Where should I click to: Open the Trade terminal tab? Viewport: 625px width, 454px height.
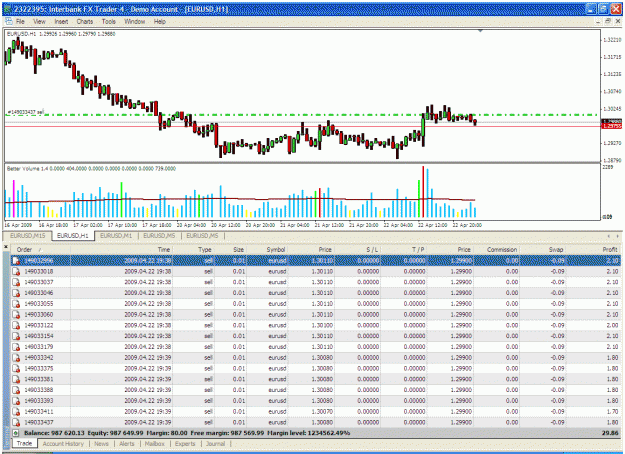[x=24, y=443]
